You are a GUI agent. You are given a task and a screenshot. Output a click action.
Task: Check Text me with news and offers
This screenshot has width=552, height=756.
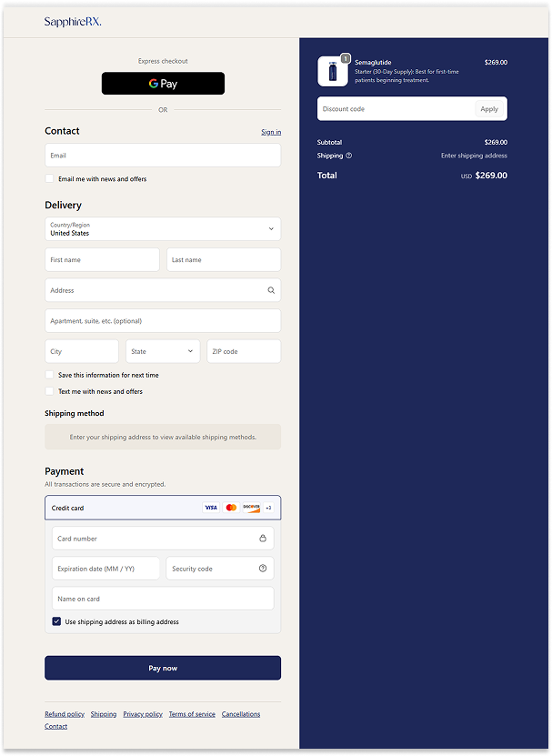click(x=49, y=391)
